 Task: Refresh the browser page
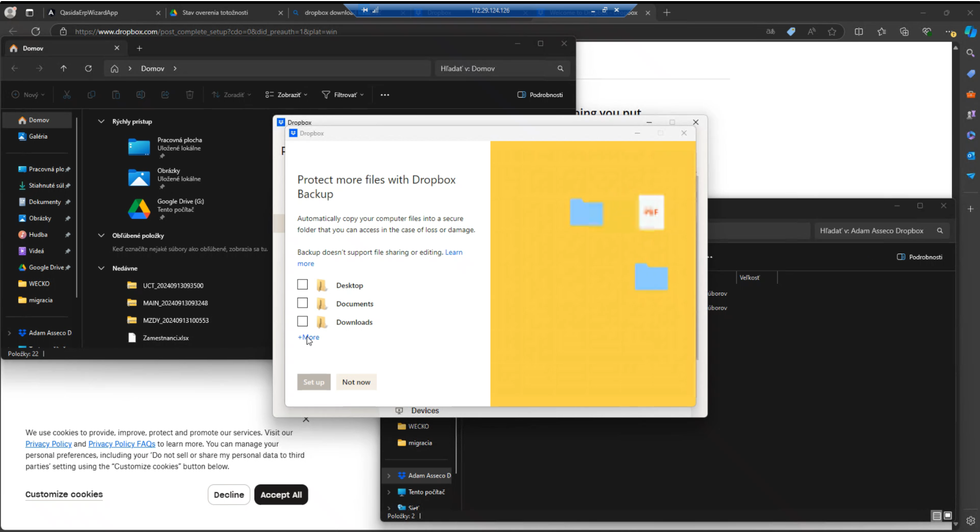[x=36, y=31]
